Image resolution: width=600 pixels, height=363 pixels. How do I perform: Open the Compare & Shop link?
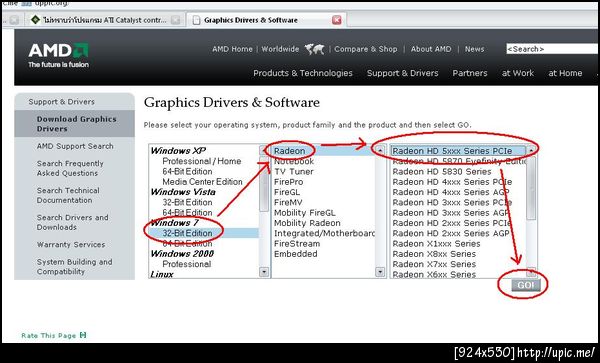(x=365, y=49)
